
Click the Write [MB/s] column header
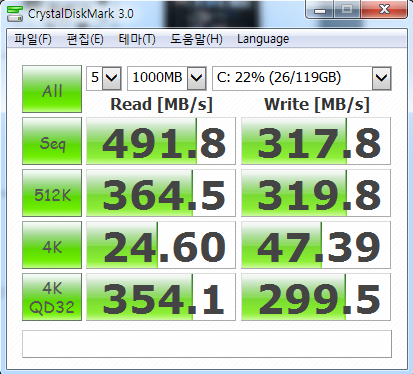point(317,104)
